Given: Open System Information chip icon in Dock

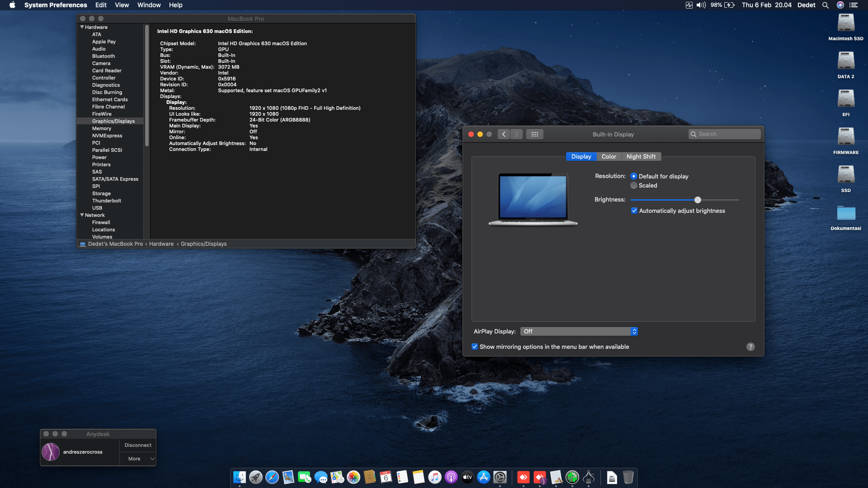Looking at the screenshot, I should 589,477.
